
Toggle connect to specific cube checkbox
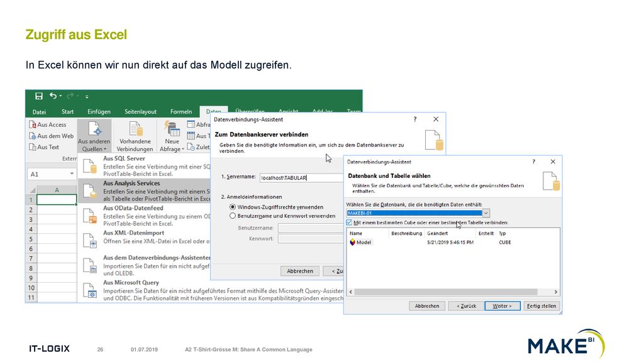pos(349,222)
